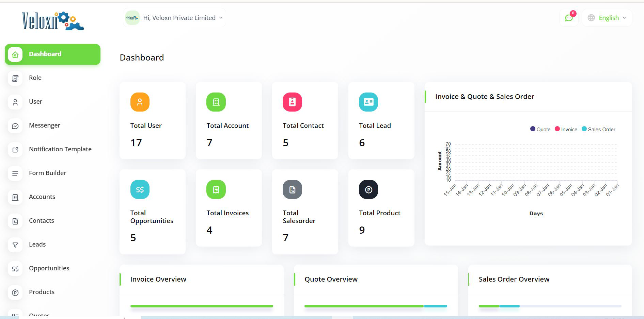
Task: Toggle Sales Order series in chart legend
Action: (598, 129)
